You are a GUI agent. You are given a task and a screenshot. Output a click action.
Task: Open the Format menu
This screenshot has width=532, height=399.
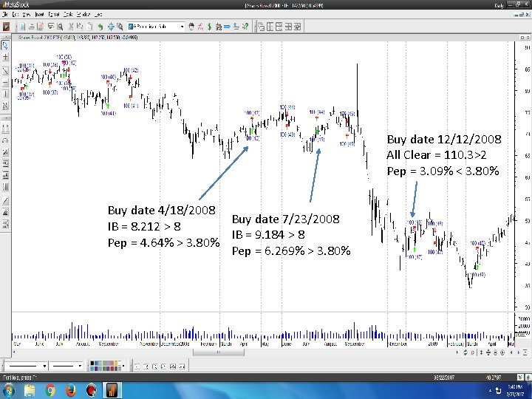pos(54,15)
